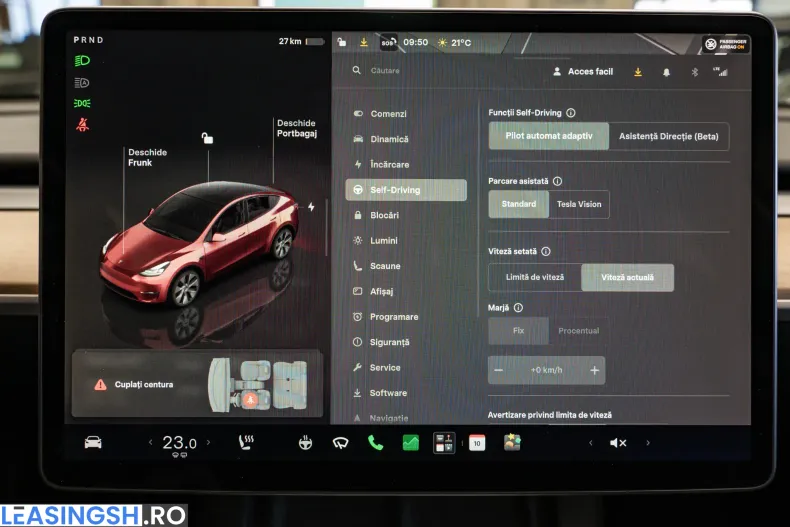Open the Calendar app icon
790x527 pixels.
coord(477,443)
